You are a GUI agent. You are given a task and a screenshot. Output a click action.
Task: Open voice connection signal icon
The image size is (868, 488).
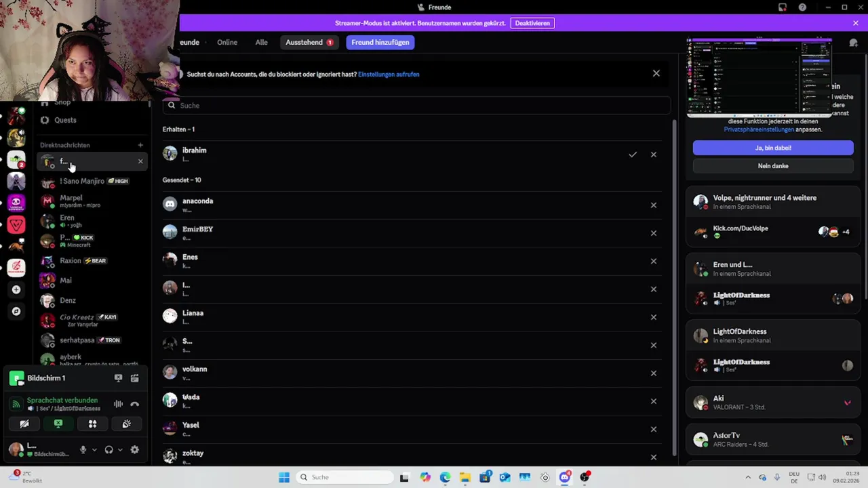tap(16, 404)
